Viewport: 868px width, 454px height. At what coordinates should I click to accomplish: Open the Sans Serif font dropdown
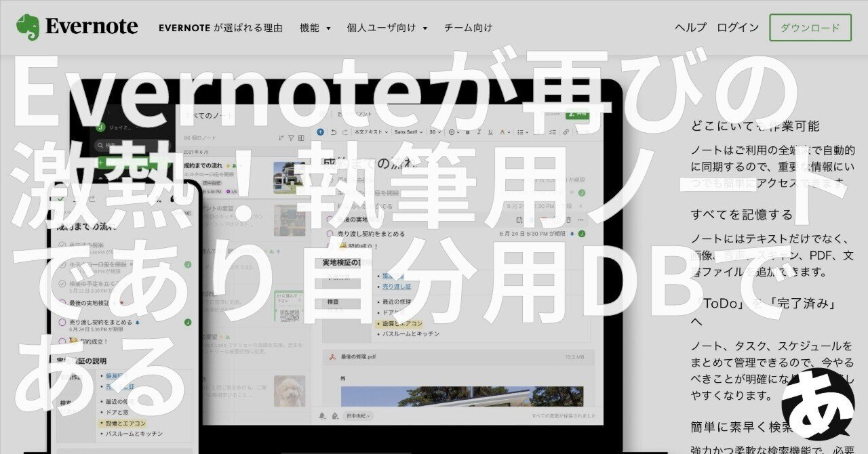tap(408, 132)
